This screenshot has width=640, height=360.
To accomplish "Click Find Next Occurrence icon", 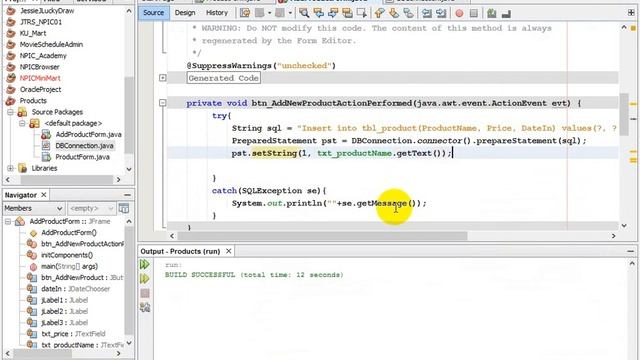I will pyautogui.click(x=333, y=13).
